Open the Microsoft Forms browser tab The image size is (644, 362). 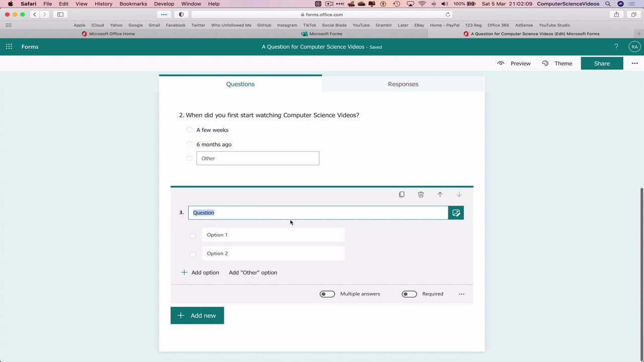322,34
